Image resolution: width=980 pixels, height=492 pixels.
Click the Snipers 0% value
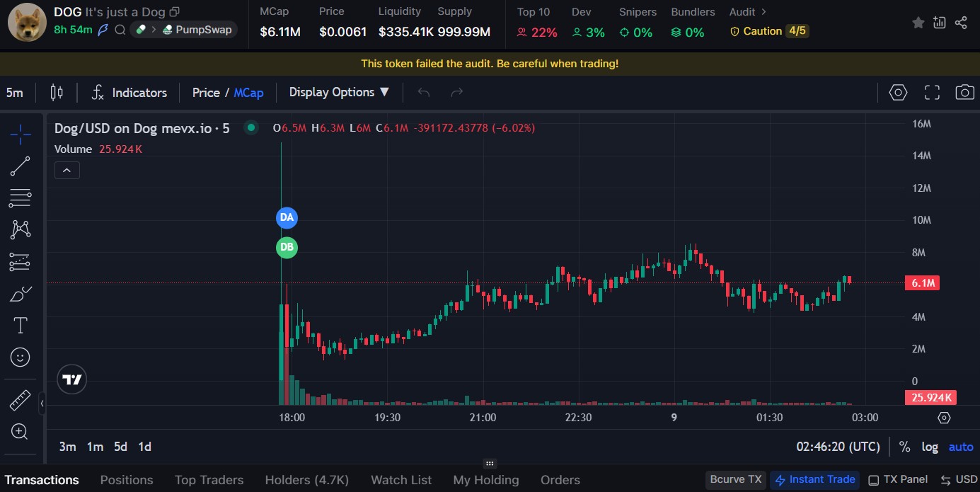pos(635,32)
